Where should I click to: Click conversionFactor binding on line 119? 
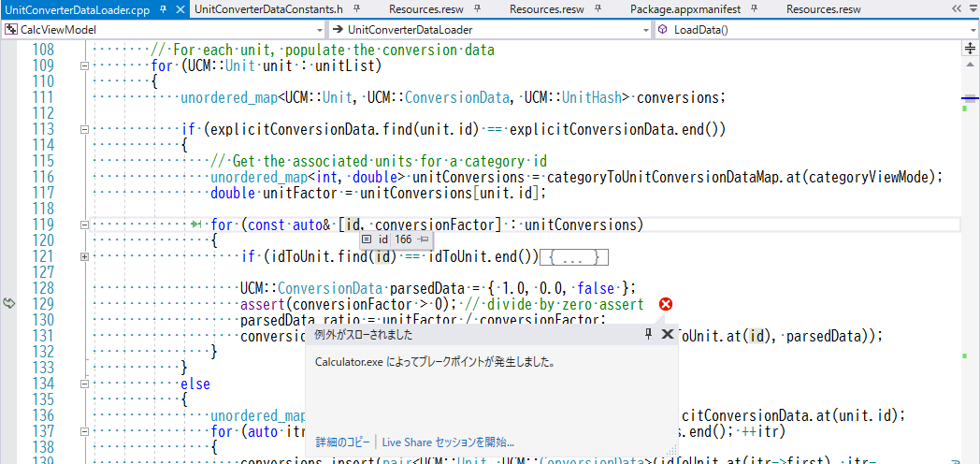click(435, 225)
